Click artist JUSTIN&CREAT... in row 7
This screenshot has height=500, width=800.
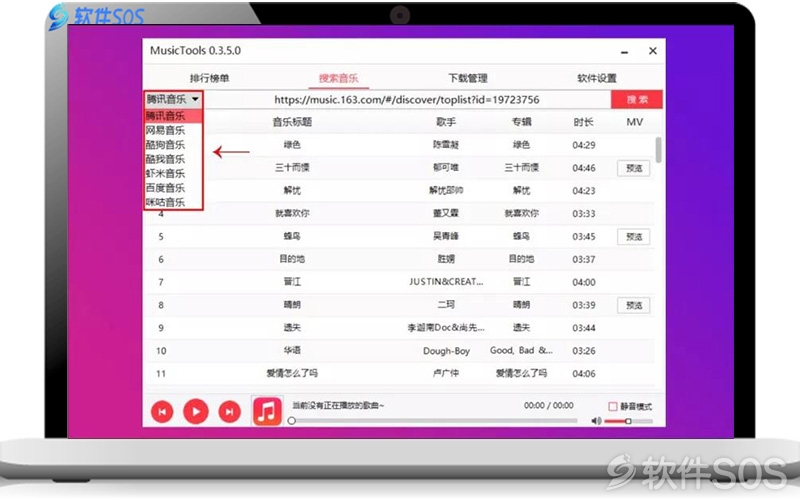pyautogui.click(x=446, y=282)
